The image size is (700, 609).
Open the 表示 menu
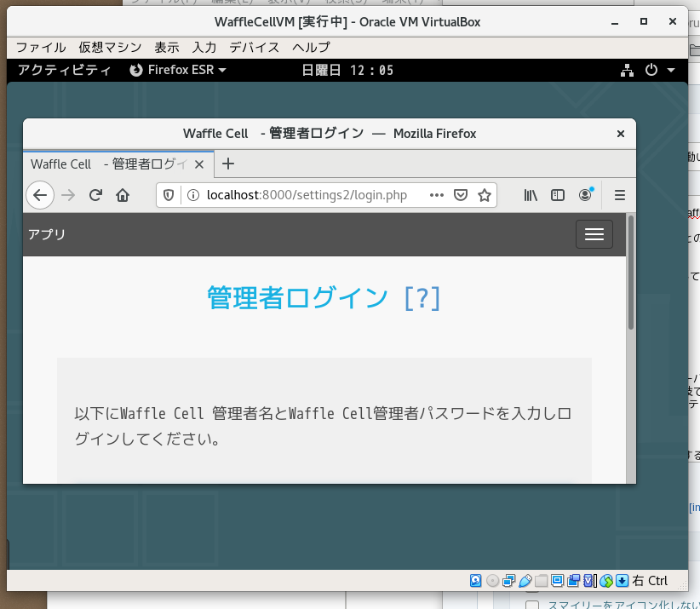click(x=167, y=48)
